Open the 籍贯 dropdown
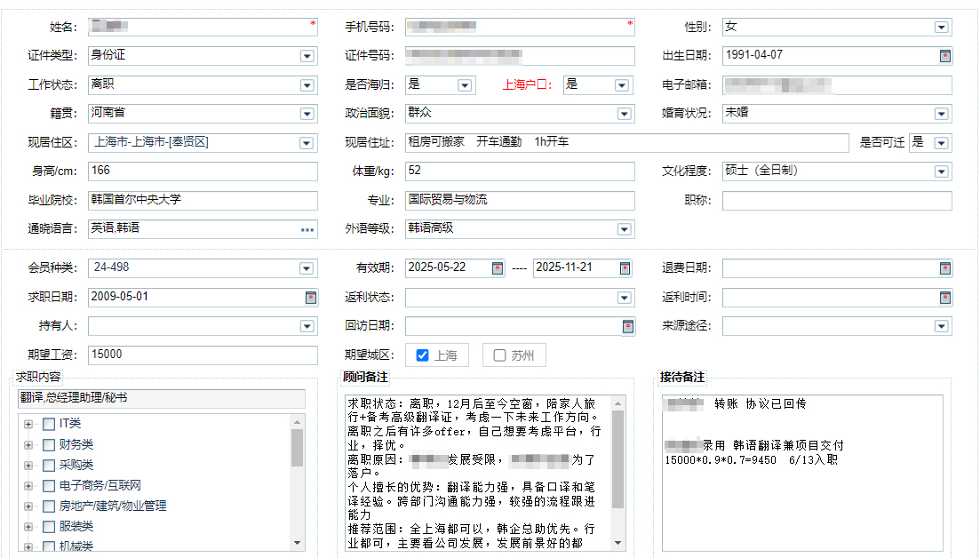Viewport: 980px width, 558px height. coord(307,114)
